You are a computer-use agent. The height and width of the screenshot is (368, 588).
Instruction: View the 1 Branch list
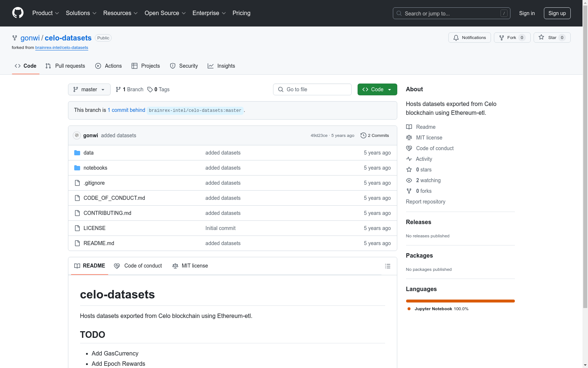pos(129,89)
